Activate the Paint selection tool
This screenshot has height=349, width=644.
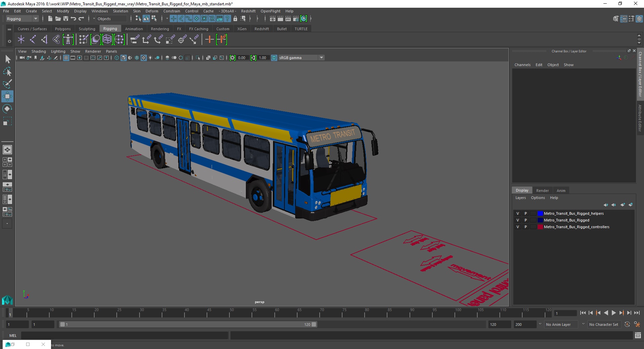[x=7, y=84]
